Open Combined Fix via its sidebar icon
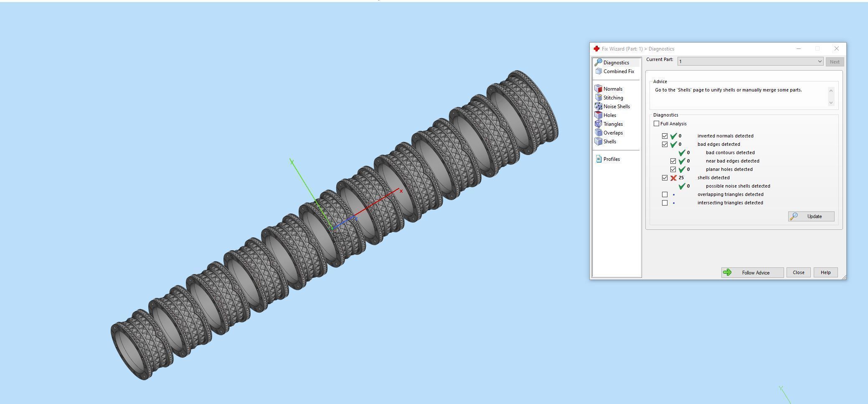This screenshot has width=868, height=404. (x=599, y=71)
